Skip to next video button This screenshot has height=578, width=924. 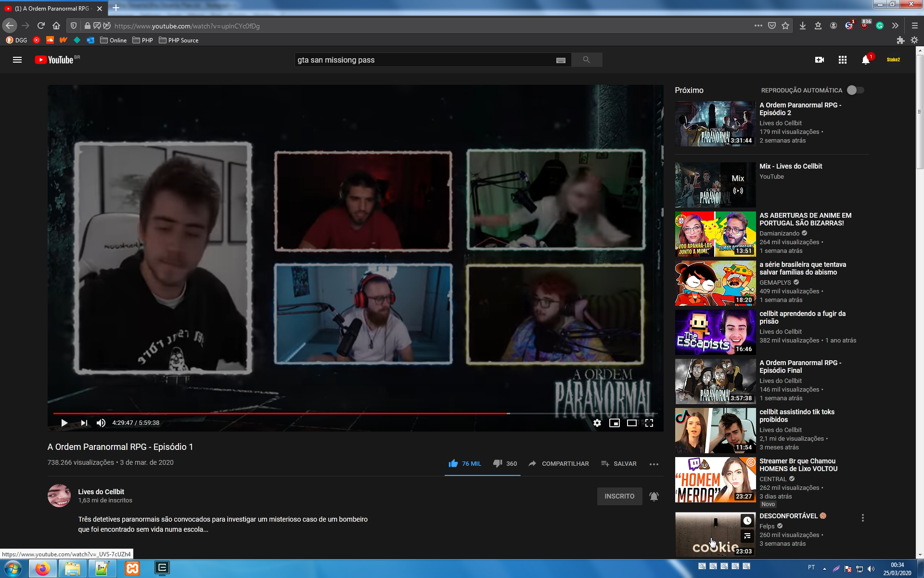[84, 423]
